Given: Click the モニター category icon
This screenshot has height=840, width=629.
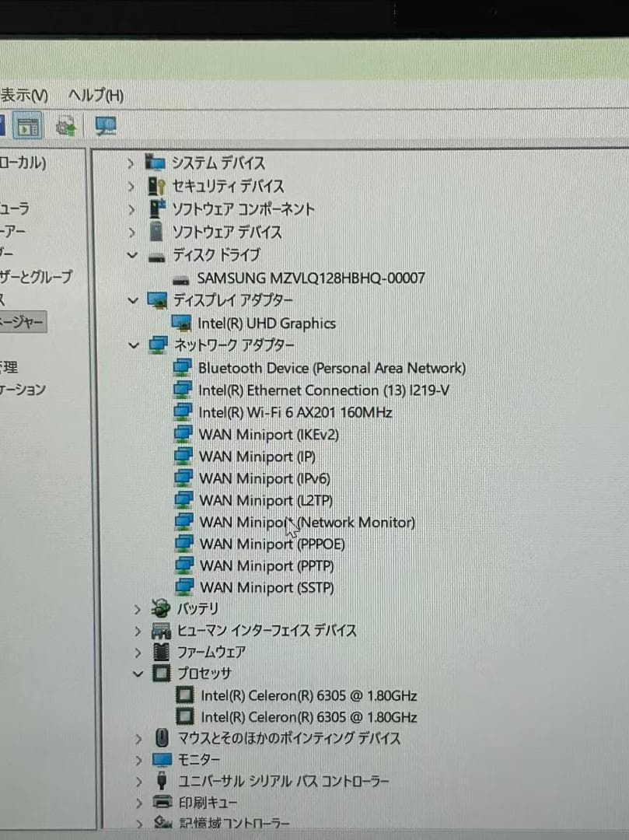Looking at the screenshot, I should pos(162,760).
